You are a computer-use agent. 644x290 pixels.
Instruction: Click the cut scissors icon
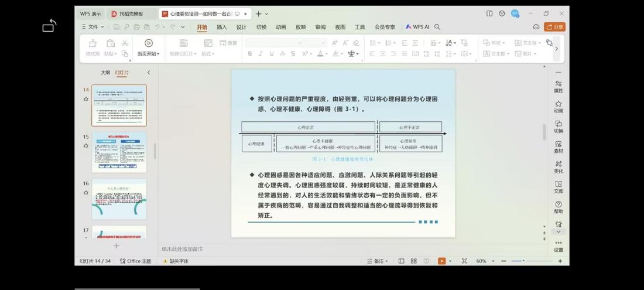pyautogui.click(x=125, y=43)
